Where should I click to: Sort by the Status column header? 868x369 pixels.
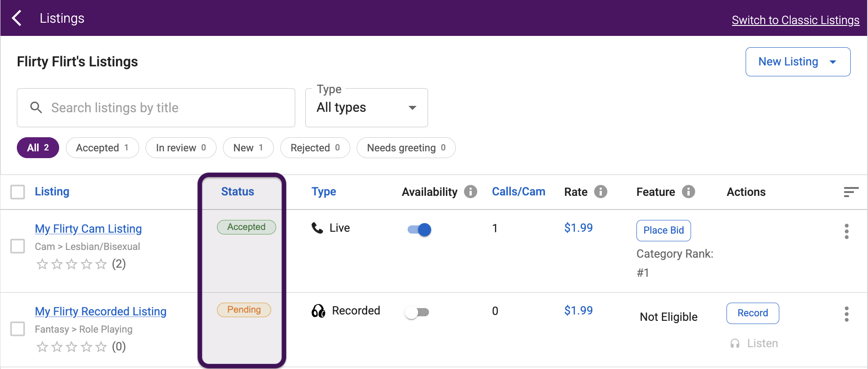pos(237,192)
